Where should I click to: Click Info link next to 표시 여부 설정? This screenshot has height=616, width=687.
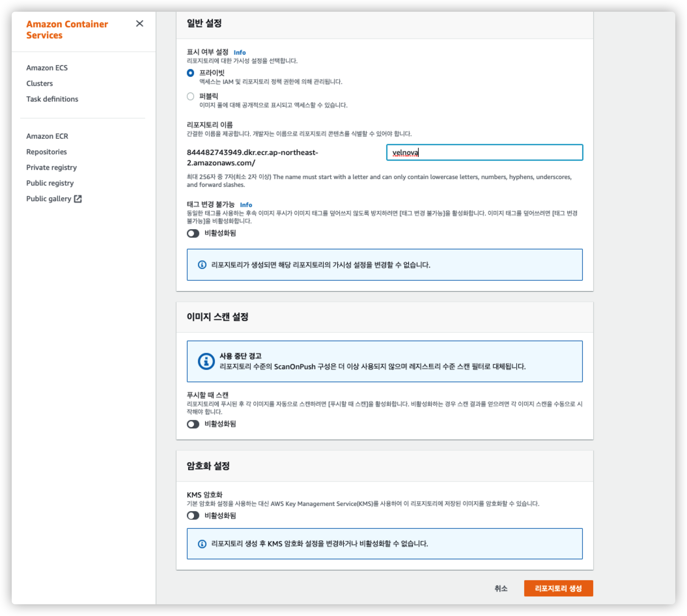click(240, 52)
